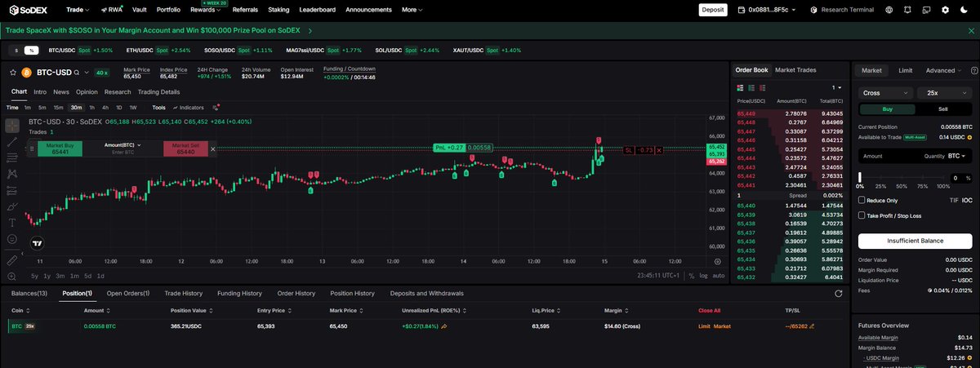
Task: Enable Take Profit / Stop Loss checkbox
Action: [862, 215]
